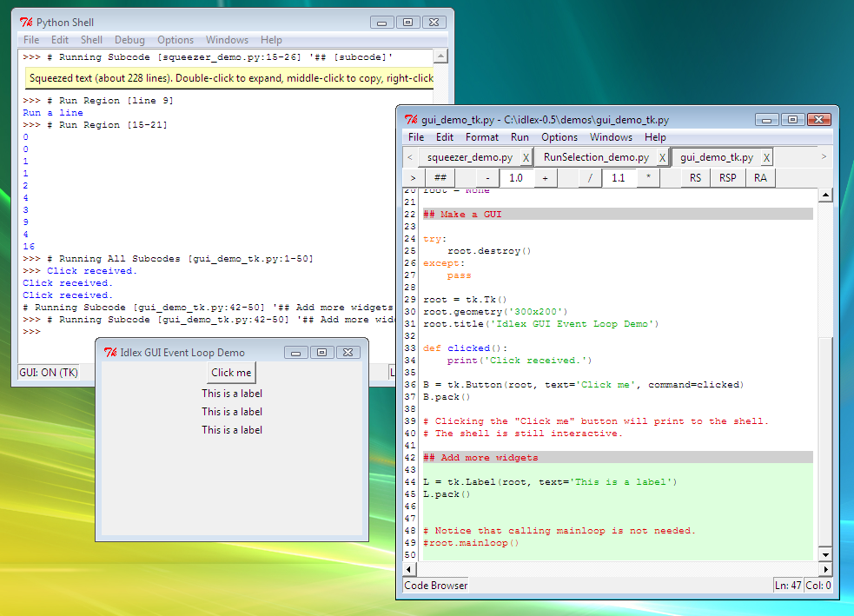Close the RunSelection_demo.py tab

point(662,158)
